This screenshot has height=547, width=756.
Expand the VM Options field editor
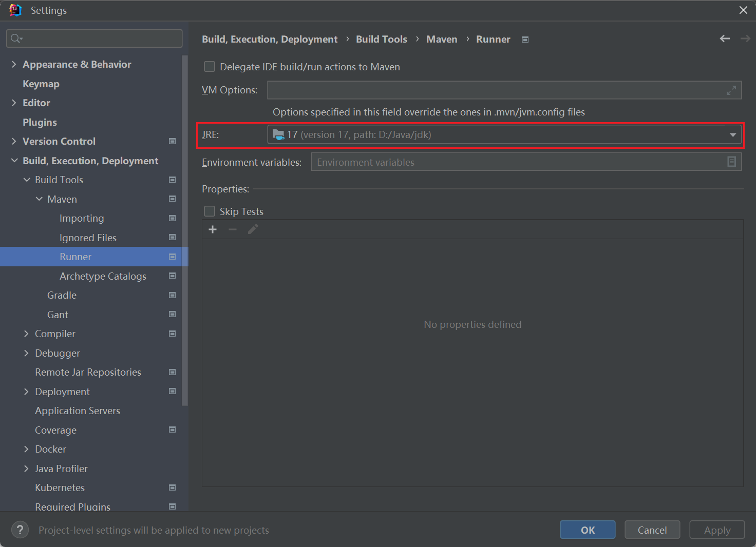[731, 90]
